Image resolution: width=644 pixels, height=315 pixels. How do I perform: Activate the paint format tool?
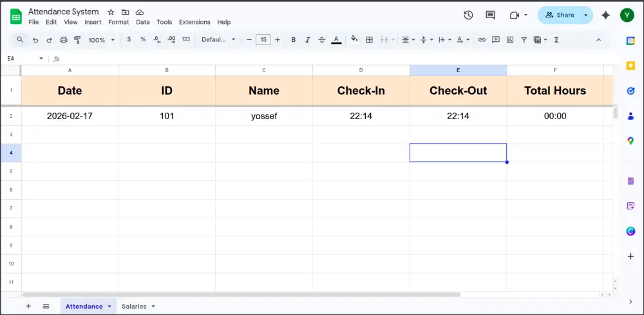tap(77, 40)
